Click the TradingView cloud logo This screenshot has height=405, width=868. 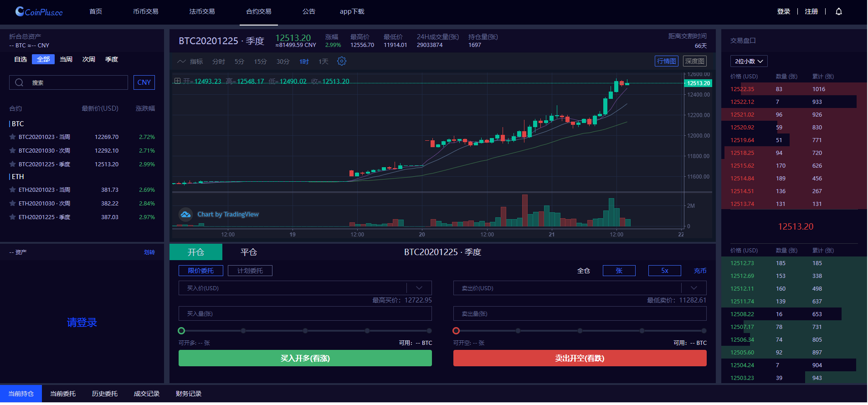(x=185, y=214)
